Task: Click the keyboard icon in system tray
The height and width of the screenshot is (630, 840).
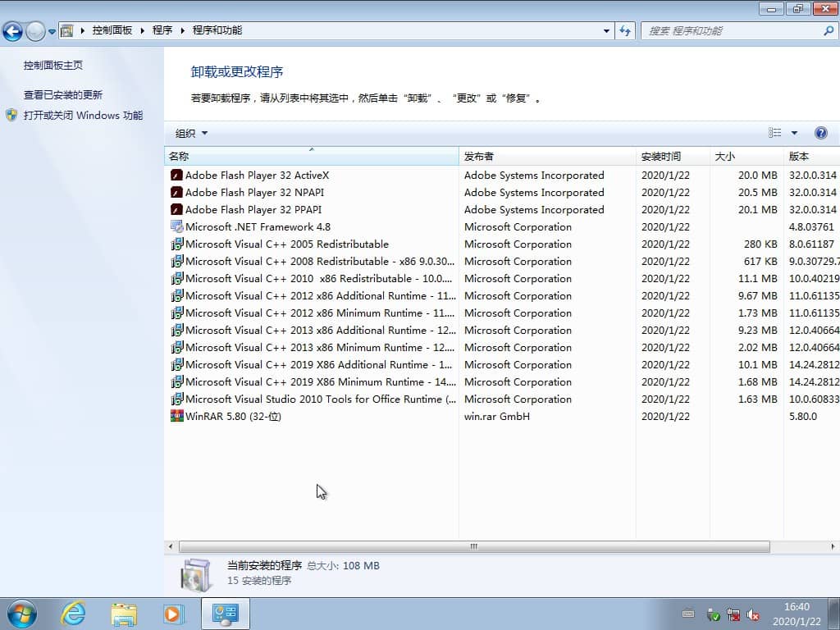Action: pyautogui.click(x=688, y=614)
